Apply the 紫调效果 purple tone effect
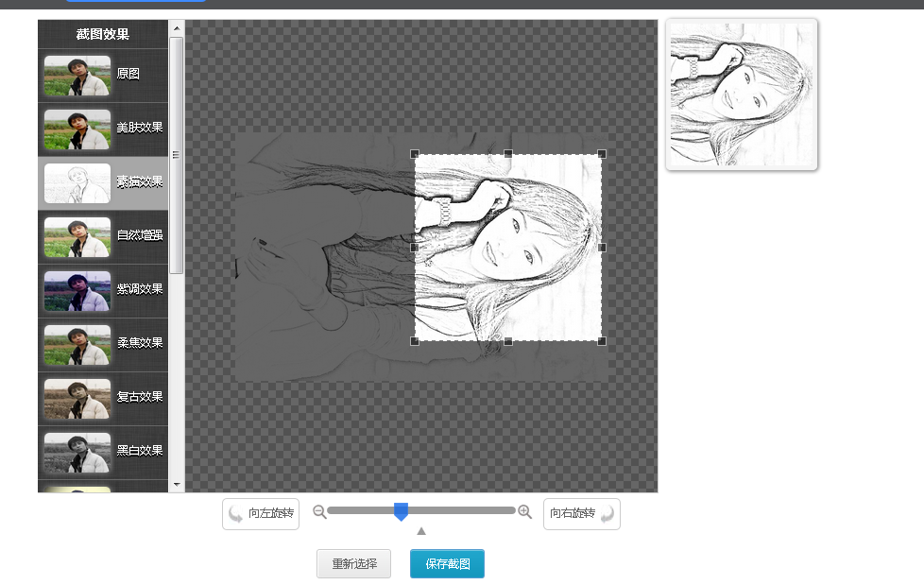 click(103, 290)
